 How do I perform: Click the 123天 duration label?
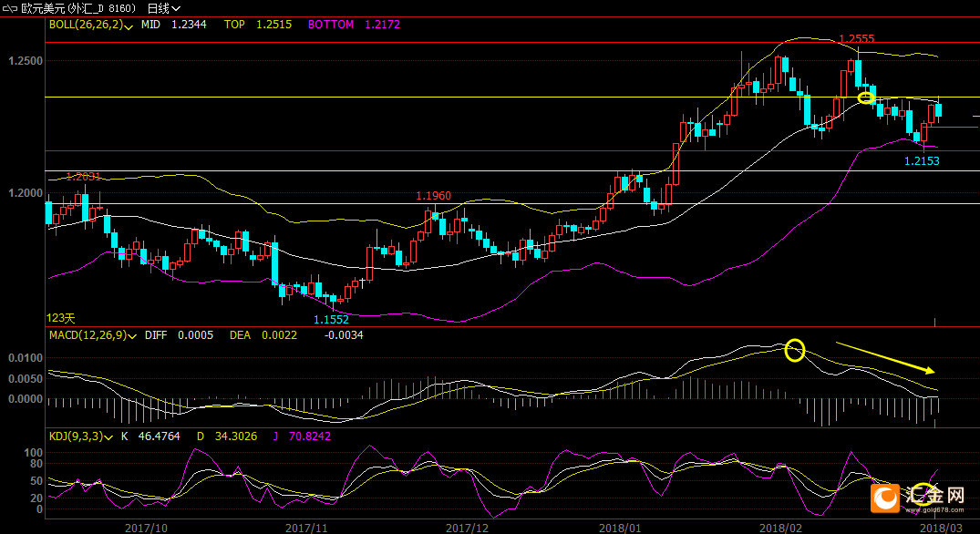tap(61, 317)
